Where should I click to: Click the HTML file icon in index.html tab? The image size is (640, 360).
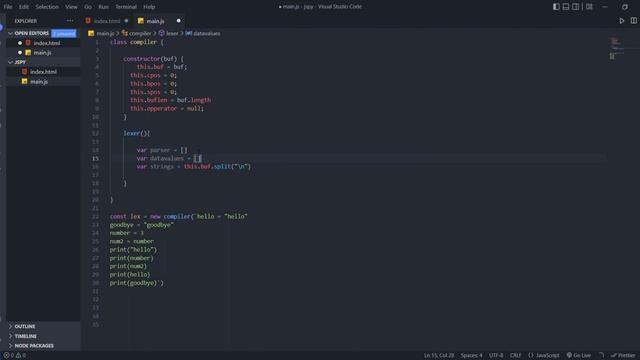click(88, 21)
